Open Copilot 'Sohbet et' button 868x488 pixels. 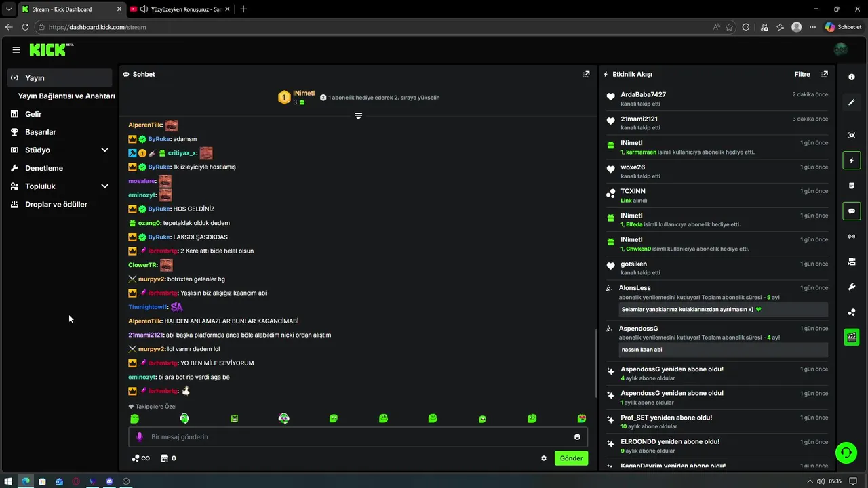pos(843,27)
